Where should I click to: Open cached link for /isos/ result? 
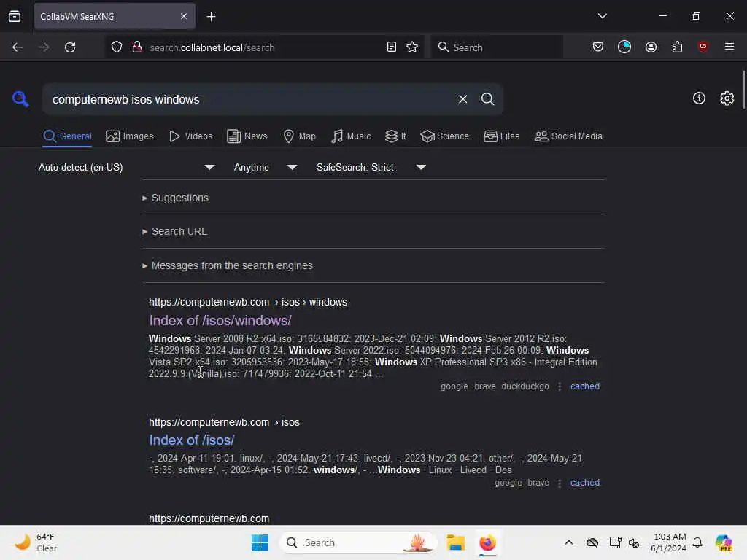(x=584, y=483)
